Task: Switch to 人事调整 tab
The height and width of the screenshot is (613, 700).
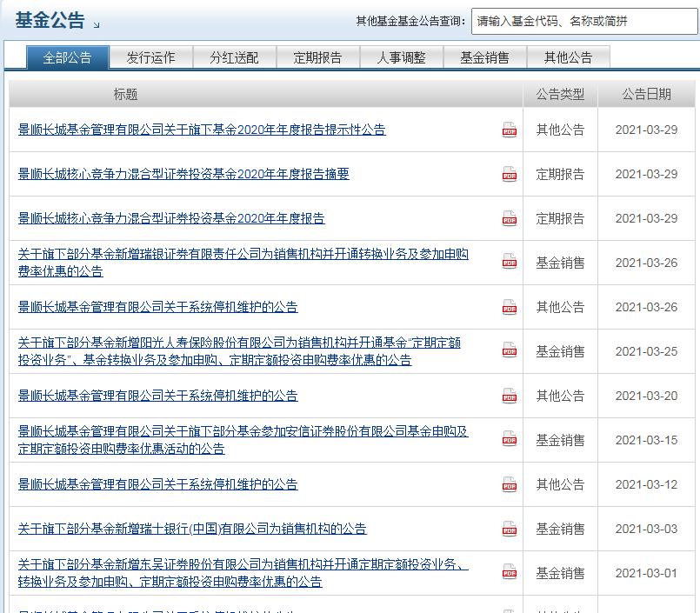Action: point(401,57)
